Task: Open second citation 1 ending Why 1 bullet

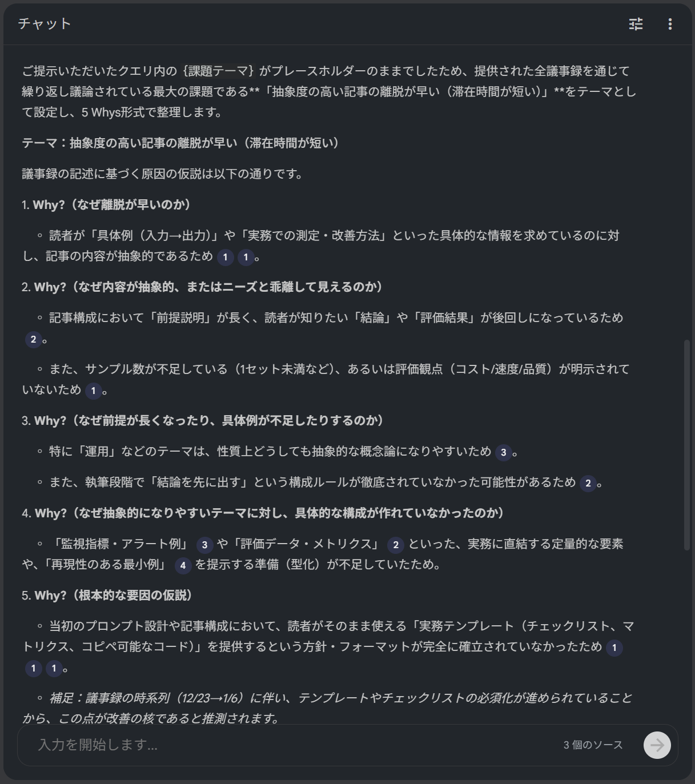Action: [x=246, y=258]
